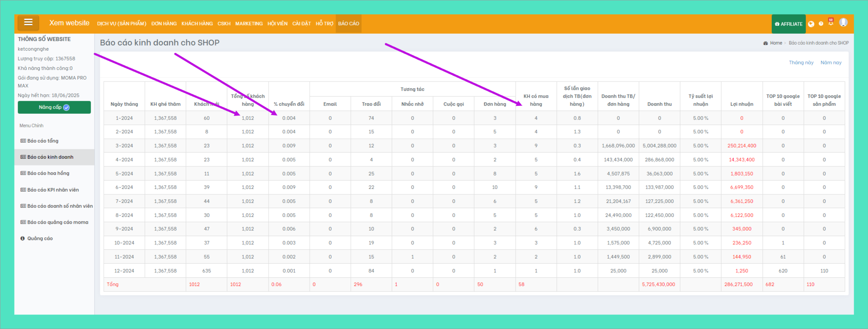Click the Nâng cấp upgrade button
Viewport: 868px width, 329px height.
tap(54, 107)
